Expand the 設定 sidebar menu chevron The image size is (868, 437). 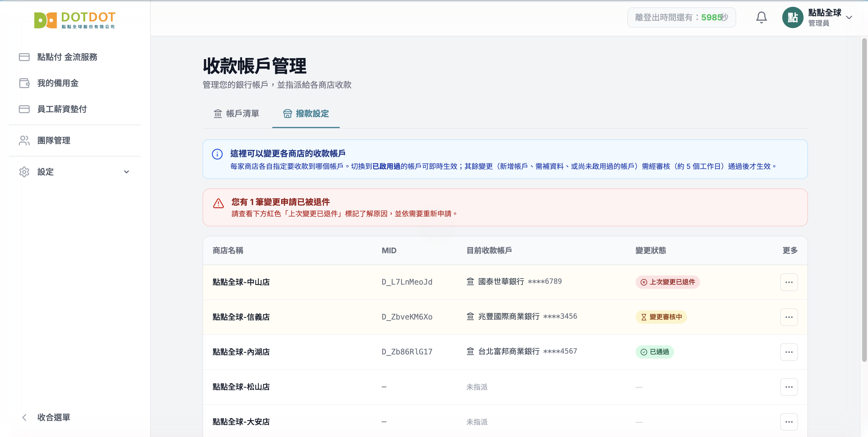pos(126,172)
